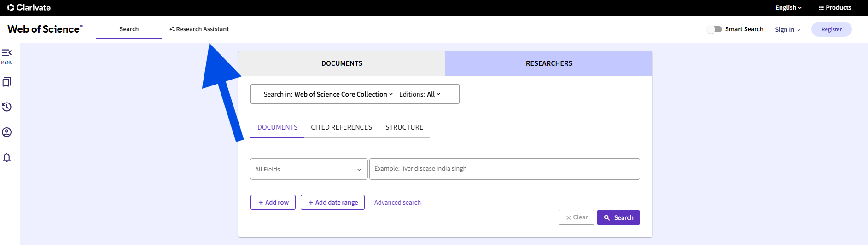The height and width of the screenshot is (245, 868).
Task: Expand the Sign In dropdown
Action: click(x=787, y=29)
